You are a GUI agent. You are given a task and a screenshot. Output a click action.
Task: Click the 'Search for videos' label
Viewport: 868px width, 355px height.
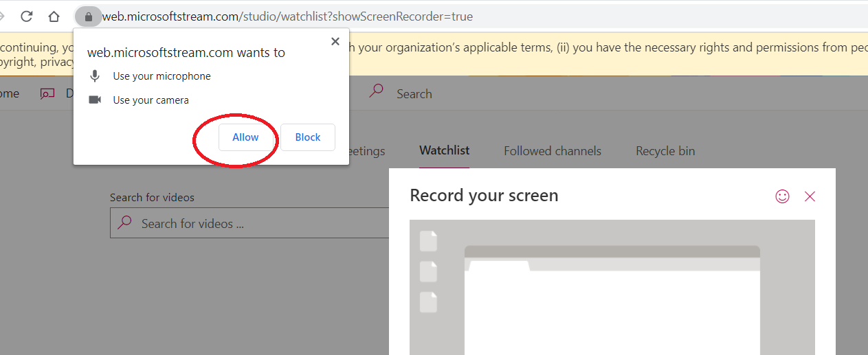pos(152,198)
